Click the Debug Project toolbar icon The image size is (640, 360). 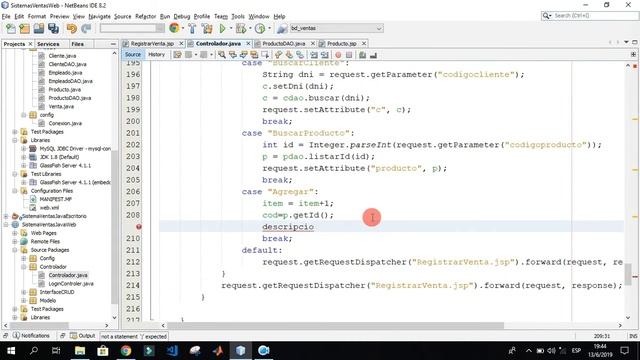(x=241, y=28)
